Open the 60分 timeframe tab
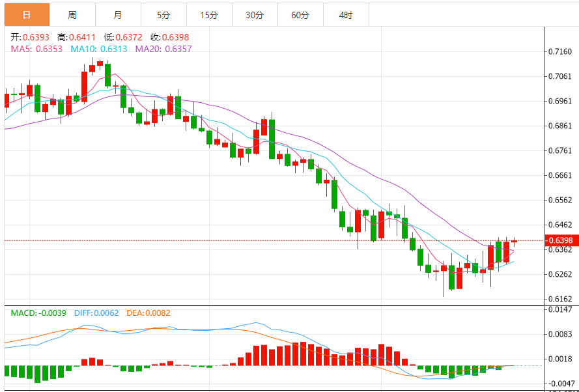This screenshot has width=579, height=392. tap(300, 15)
